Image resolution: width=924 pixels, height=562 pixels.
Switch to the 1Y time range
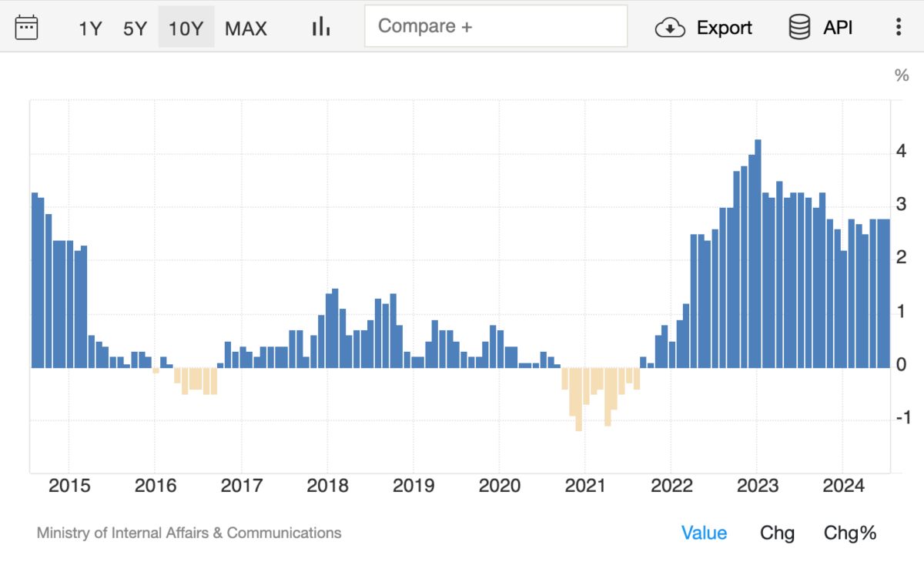click(89, 28)
